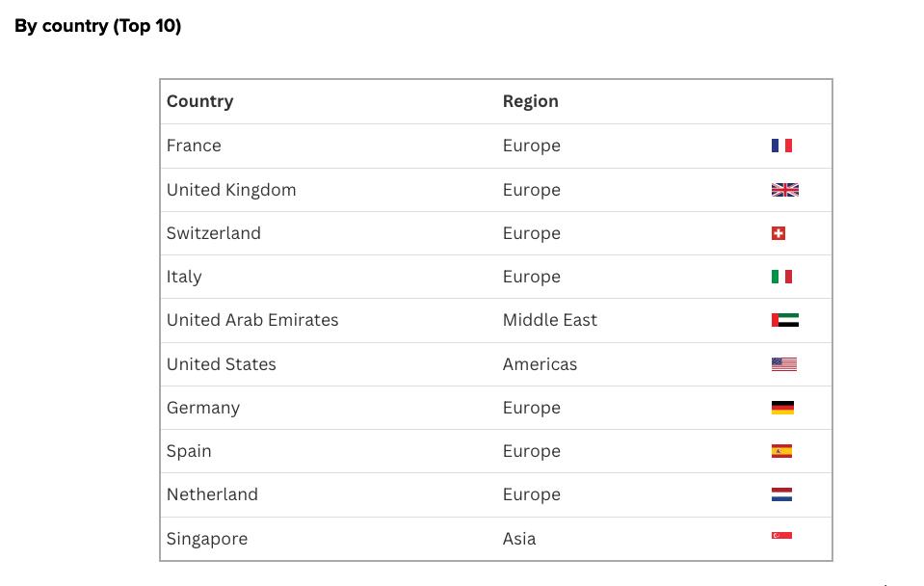Click the Netherland flag icon
Screen dimensions: 924x586
click(781, 494)
